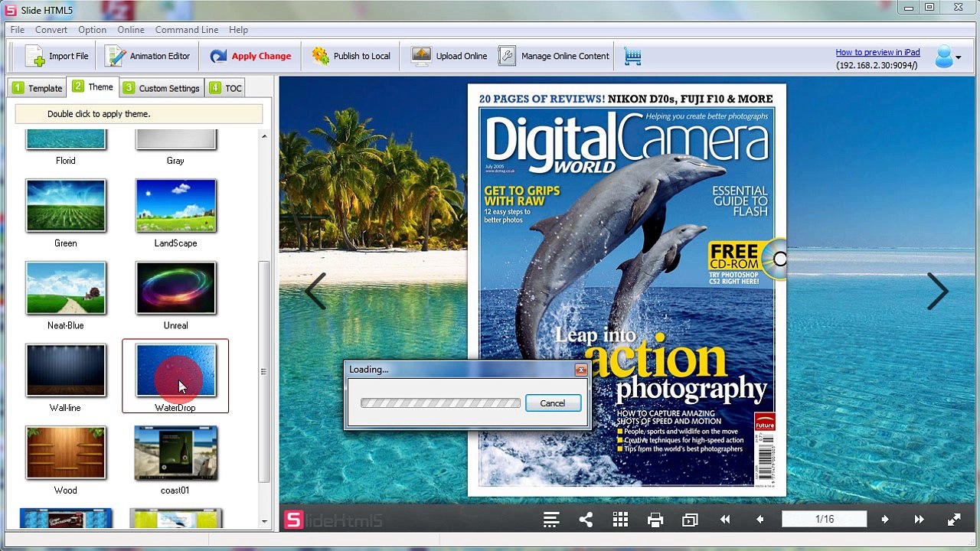Toggle fullscreen icon in viewer bar

[954, 520]
